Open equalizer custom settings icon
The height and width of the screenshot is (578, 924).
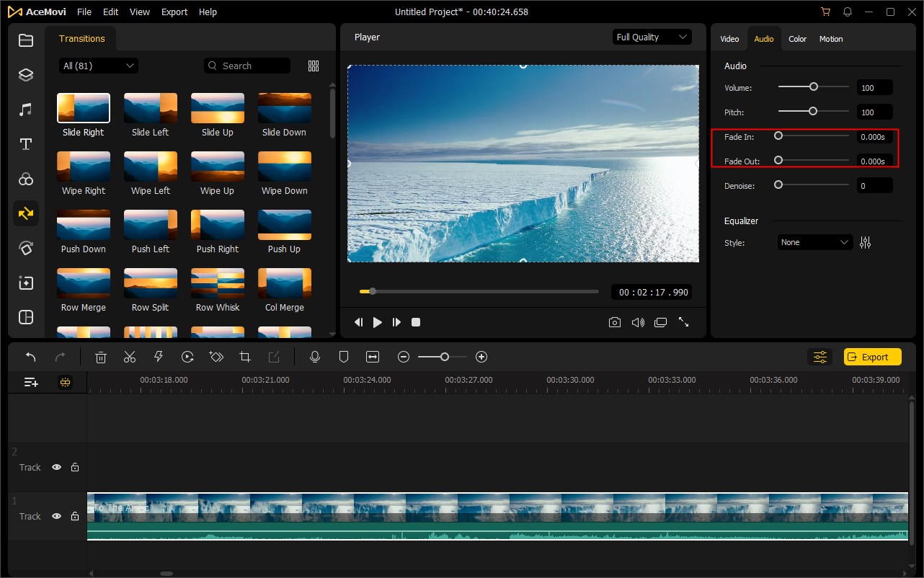865,243
